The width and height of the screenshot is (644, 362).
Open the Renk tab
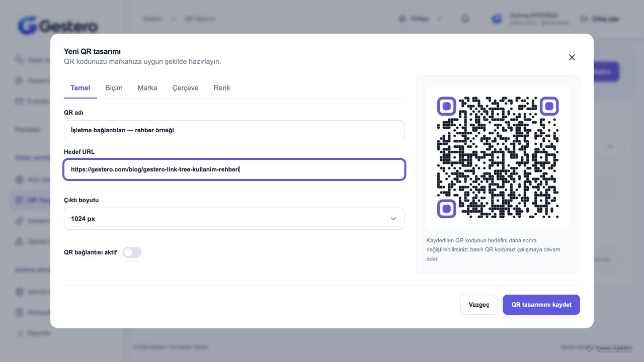click(222, 88)
